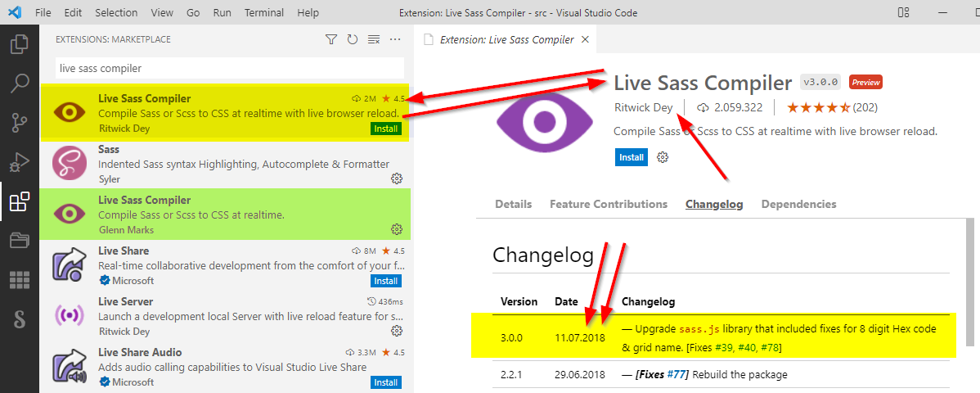Click the v3.0.0 version badge
980x393 pixels.
coord(821,82)
